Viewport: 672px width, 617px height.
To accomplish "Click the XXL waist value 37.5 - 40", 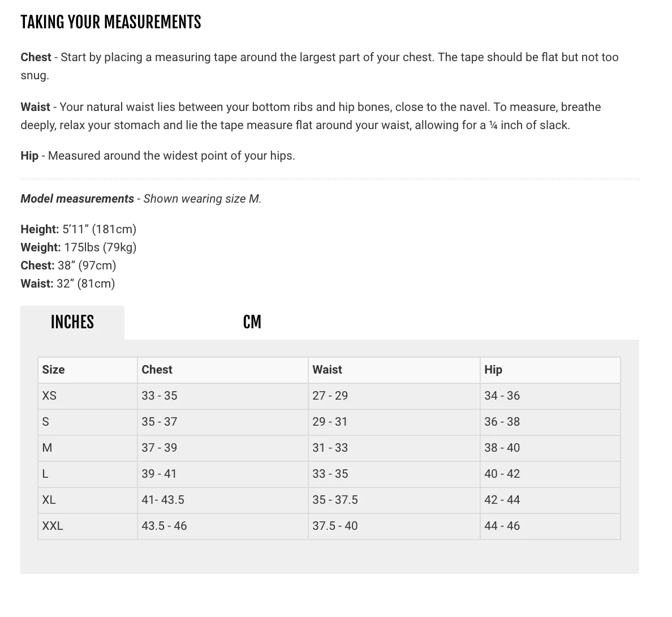I will point(335,526).
